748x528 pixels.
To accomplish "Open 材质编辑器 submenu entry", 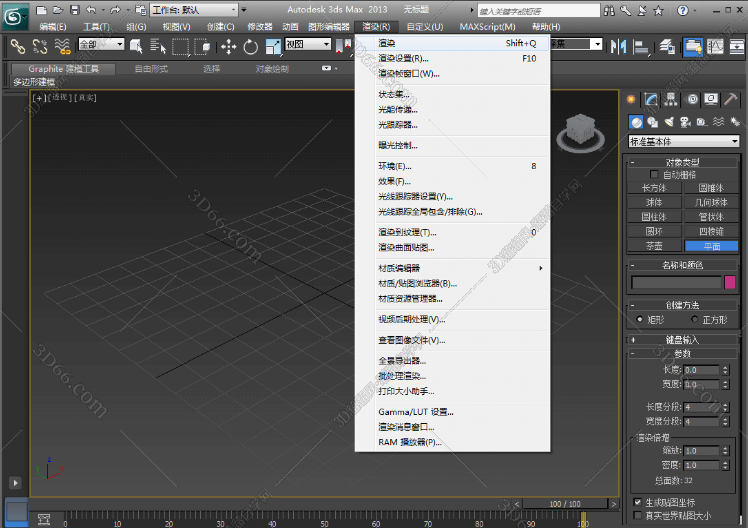I will [x=399, y=268].
